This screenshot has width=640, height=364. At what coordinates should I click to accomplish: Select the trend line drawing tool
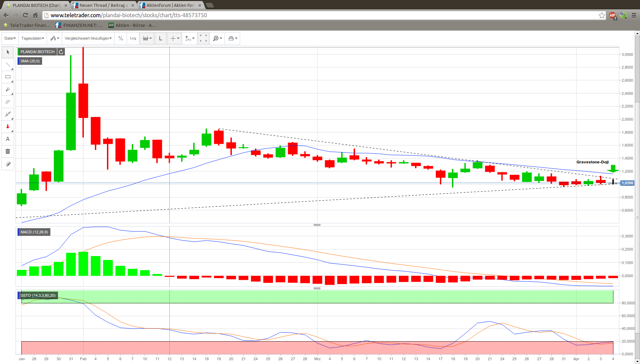point(8,64)
